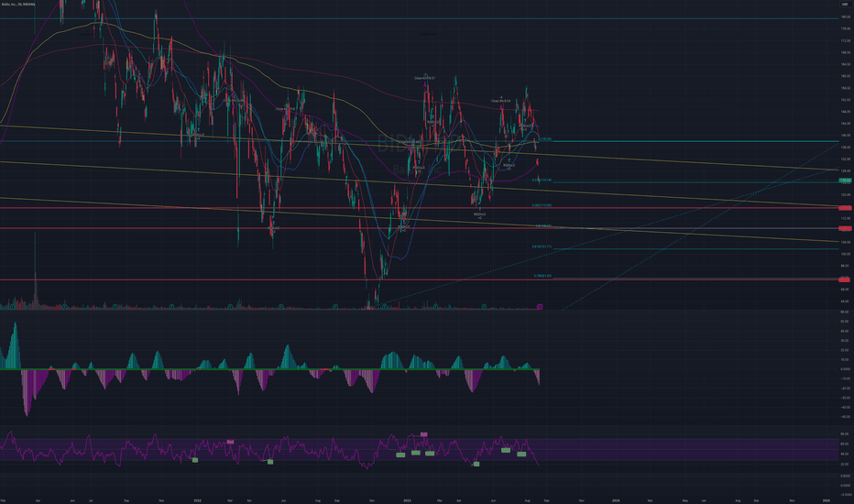This screenshot has height=504, width=854.
Task: Select the 0.618(101.71) Fibonacci level label
Action: 542,247
